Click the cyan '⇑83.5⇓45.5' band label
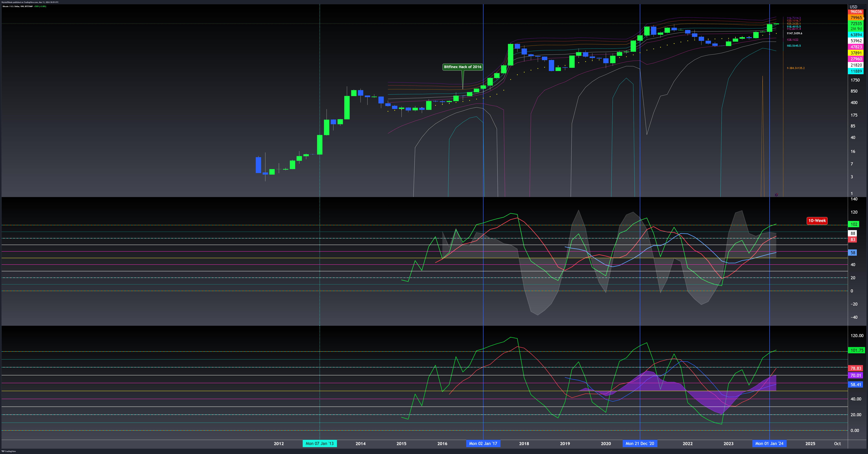 click(x=794, y=46)
